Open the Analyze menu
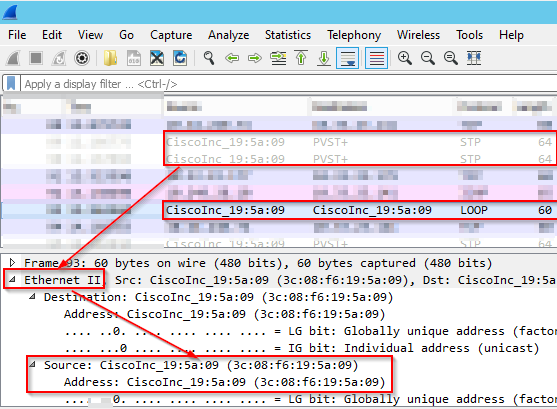The width and height of the screenshot is (557, 409). point(228,35)
